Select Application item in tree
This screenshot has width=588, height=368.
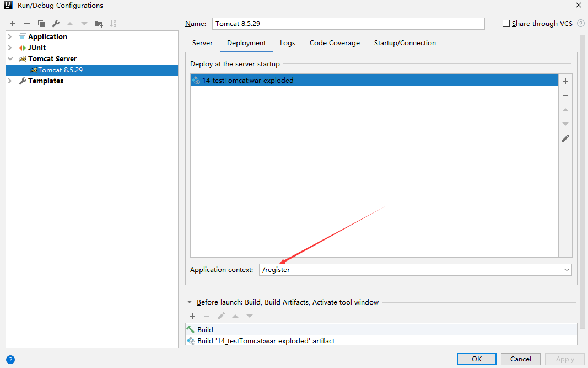click(x=47, y=37)
